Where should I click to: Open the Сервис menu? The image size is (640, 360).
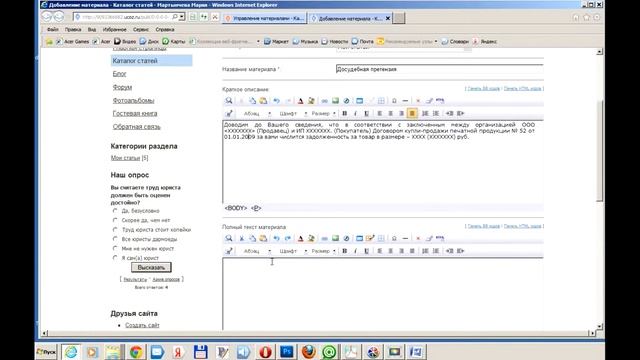[141, 29]
